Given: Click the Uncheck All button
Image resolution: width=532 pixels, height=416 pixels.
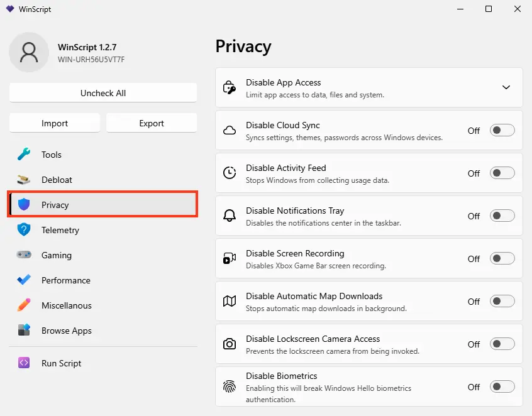Looking at the screenshot, I should tap(103, 92).
